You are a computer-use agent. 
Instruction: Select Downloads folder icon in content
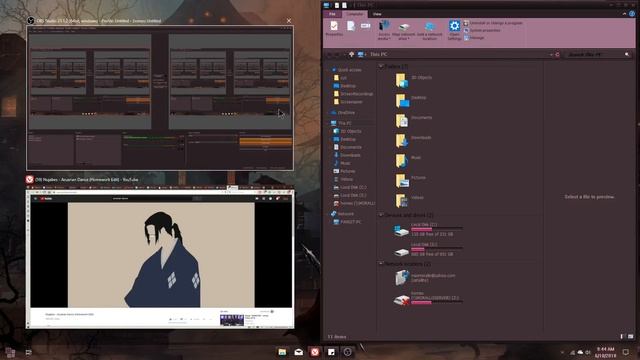(402, 140)
